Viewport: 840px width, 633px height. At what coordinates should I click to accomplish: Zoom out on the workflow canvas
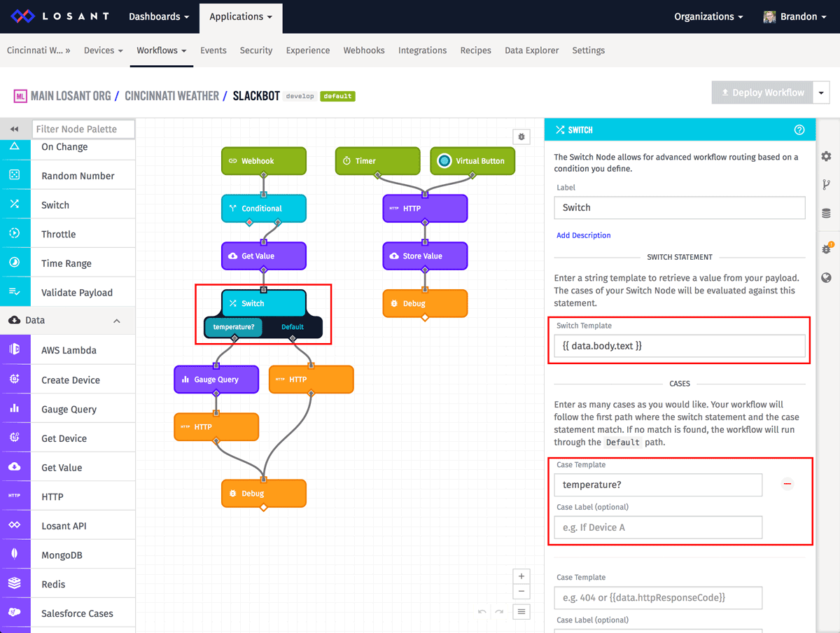tap(521, 592)
